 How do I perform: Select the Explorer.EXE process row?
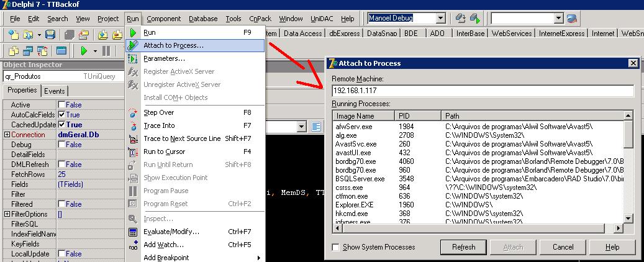[x=478, y=204]
